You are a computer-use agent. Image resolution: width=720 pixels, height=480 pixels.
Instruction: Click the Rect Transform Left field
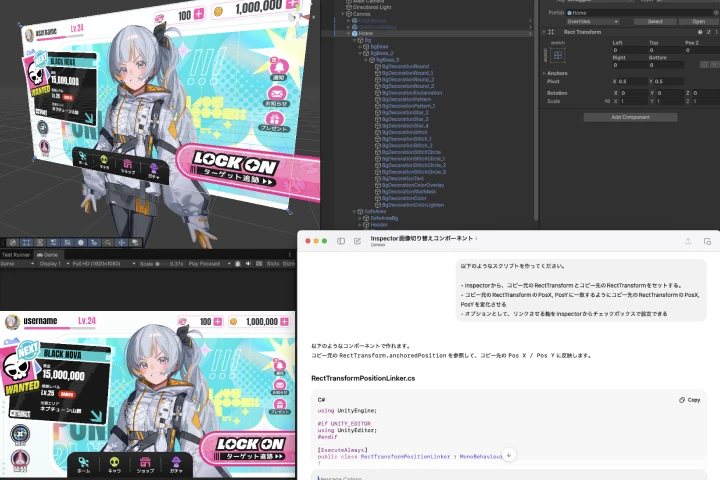[629, 50]
